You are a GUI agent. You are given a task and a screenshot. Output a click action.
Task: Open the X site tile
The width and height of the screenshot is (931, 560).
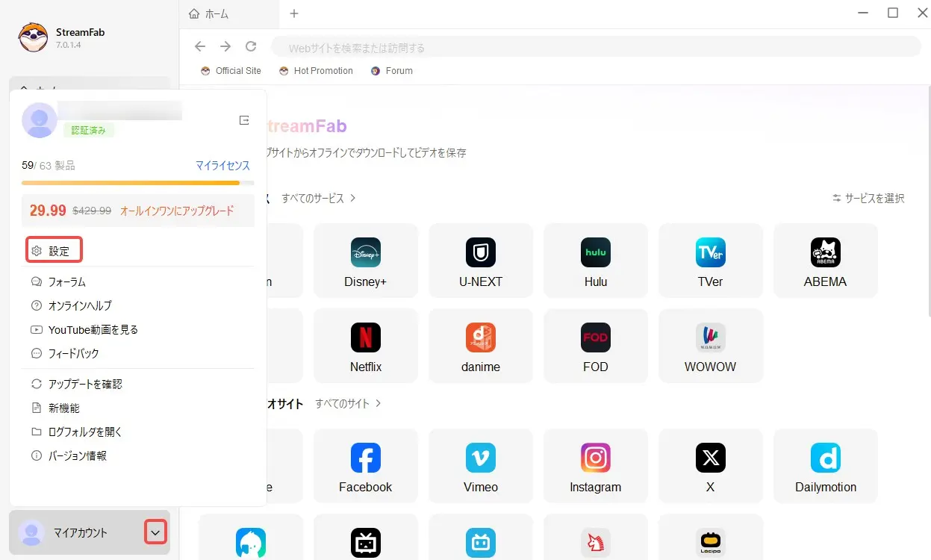[x=711, y=465]
